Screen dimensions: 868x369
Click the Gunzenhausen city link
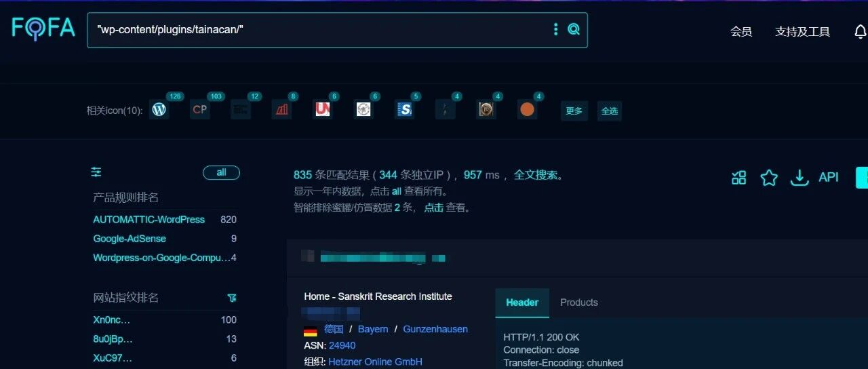click(435, 329)
